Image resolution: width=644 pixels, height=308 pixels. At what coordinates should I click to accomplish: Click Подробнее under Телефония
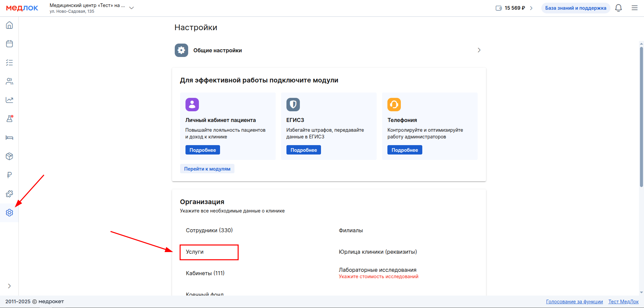(405, 150)
